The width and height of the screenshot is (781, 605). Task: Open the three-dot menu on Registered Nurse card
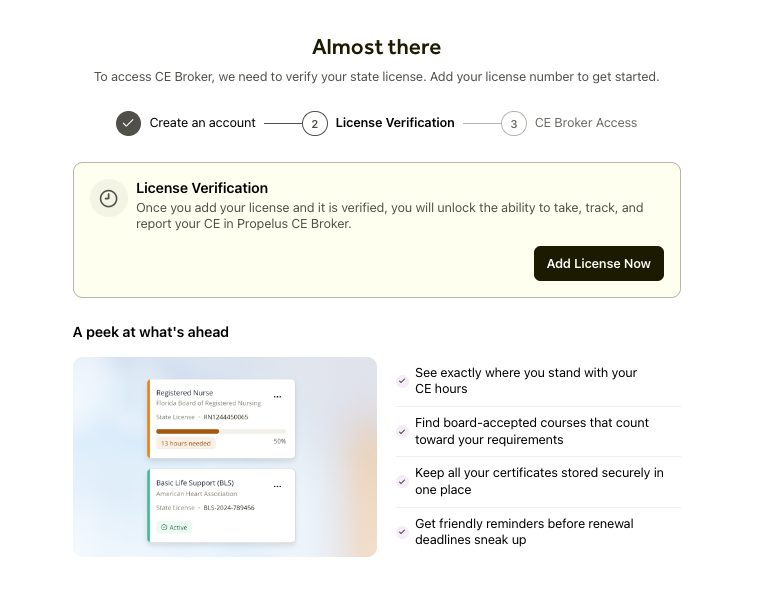point(277,395)
